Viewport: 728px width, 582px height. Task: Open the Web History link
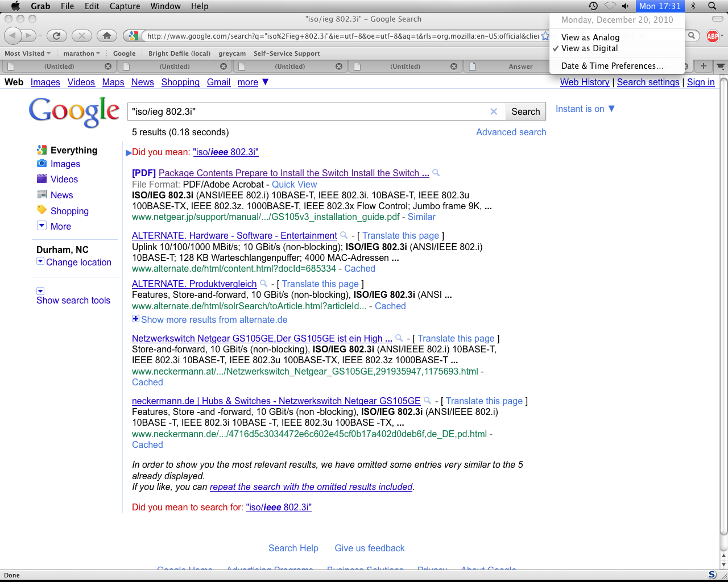[x=585, y=82]
